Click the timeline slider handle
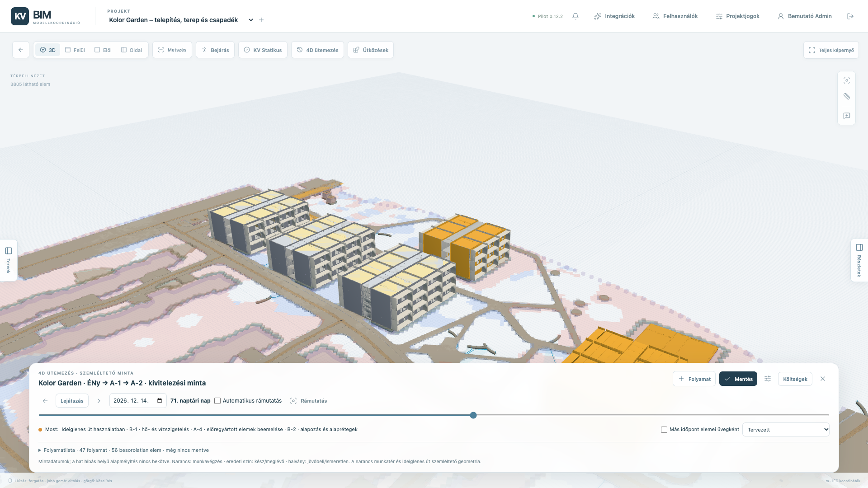The width and height of the screenshot is (868, 488). click(x=473, y=415)
